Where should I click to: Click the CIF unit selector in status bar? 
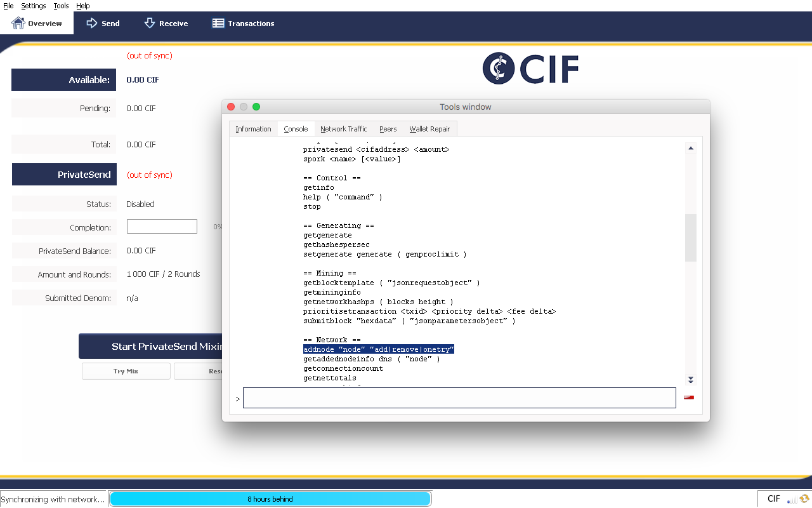pyautogui.click(x=773, y=499)
